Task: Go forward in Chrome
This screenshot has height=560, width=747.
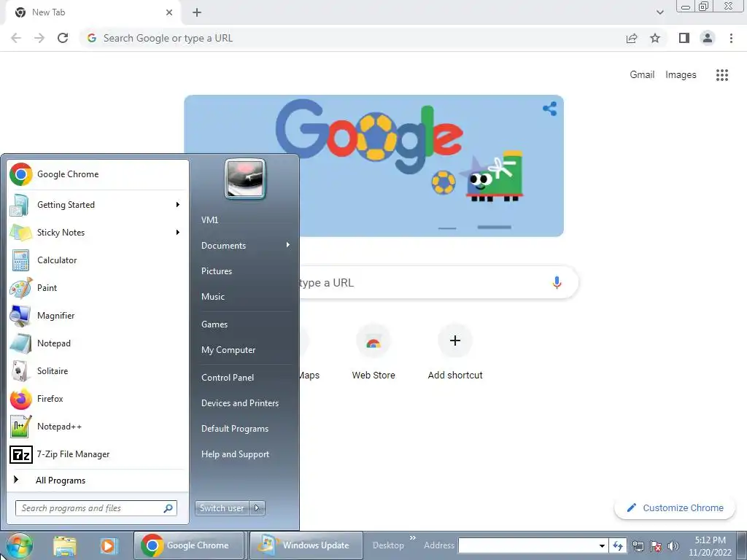Action: pyautogui.click(x=39, y=38)
